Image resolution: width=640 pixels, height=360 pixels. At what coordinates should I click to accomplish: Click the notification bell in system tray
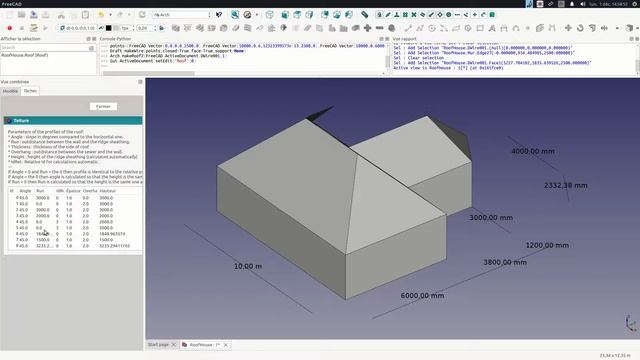[x=572, y=4]
